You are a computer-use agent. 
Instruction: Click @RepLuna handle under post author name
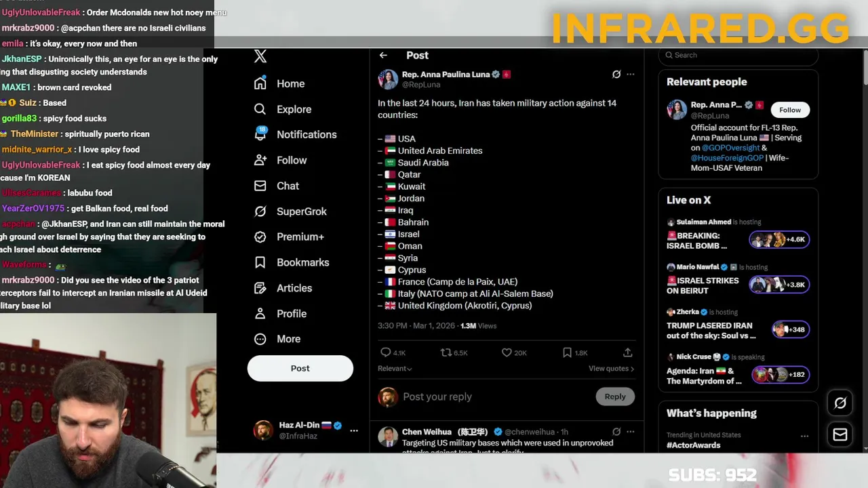click(421, 85)
